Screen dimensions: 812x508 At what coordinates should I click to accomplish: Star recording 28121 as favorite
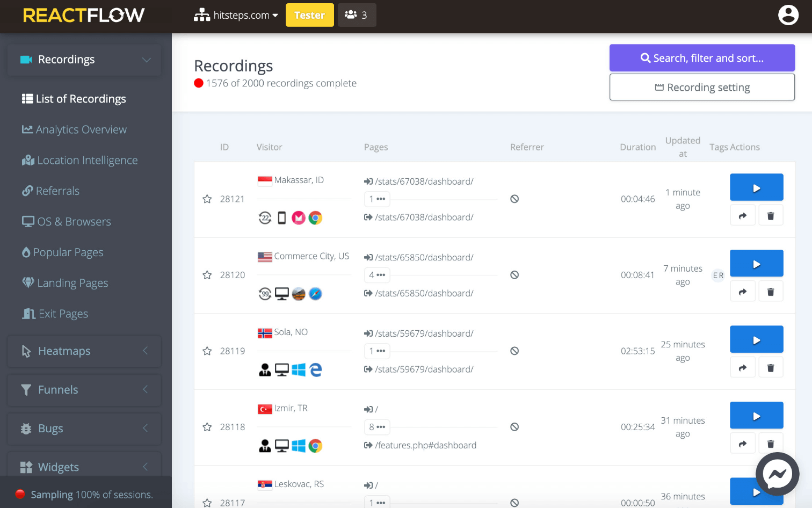point(207,199)
